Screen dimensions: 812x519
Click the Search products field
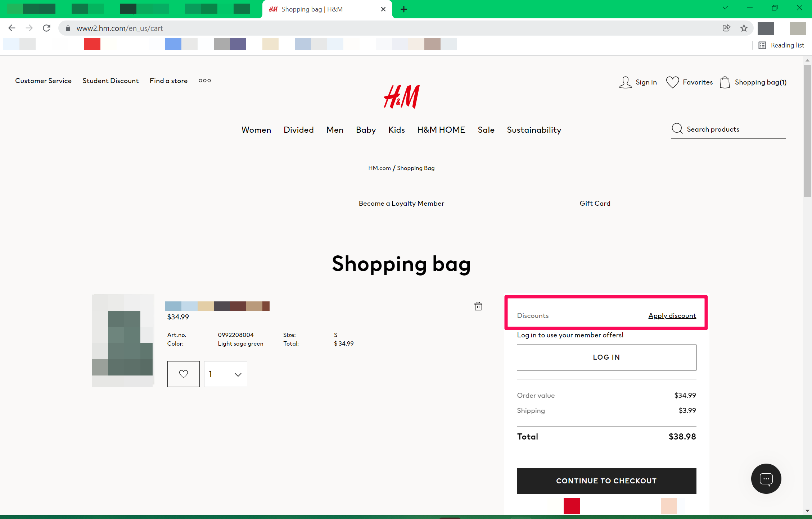point(728,129)
